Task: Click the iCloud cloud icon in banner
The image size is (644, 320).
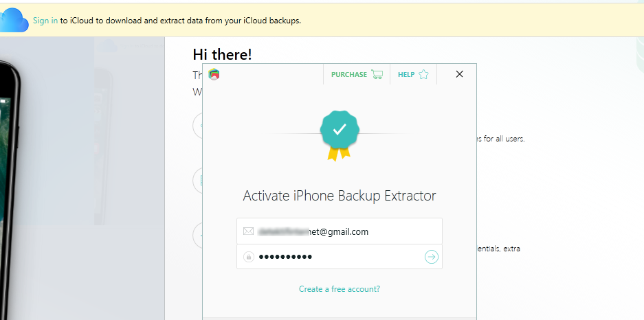Action: [x=13, y=20]
